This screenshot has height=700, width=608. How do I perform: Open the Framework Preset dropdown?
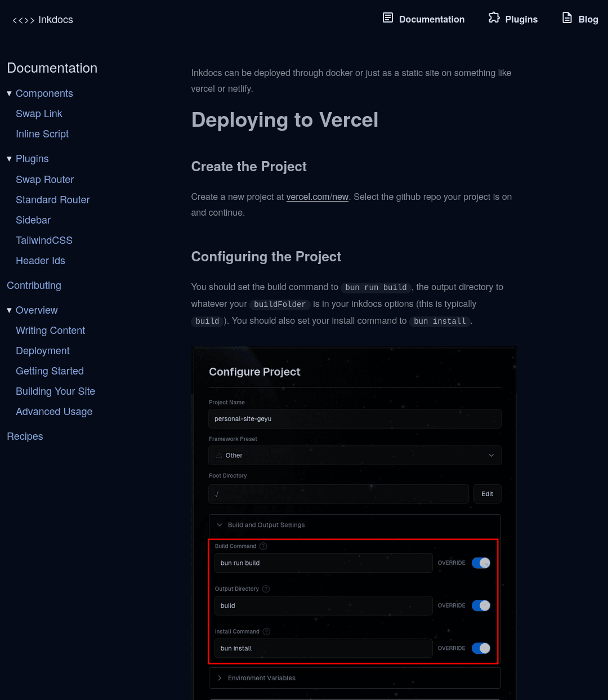tap(355, 456)
